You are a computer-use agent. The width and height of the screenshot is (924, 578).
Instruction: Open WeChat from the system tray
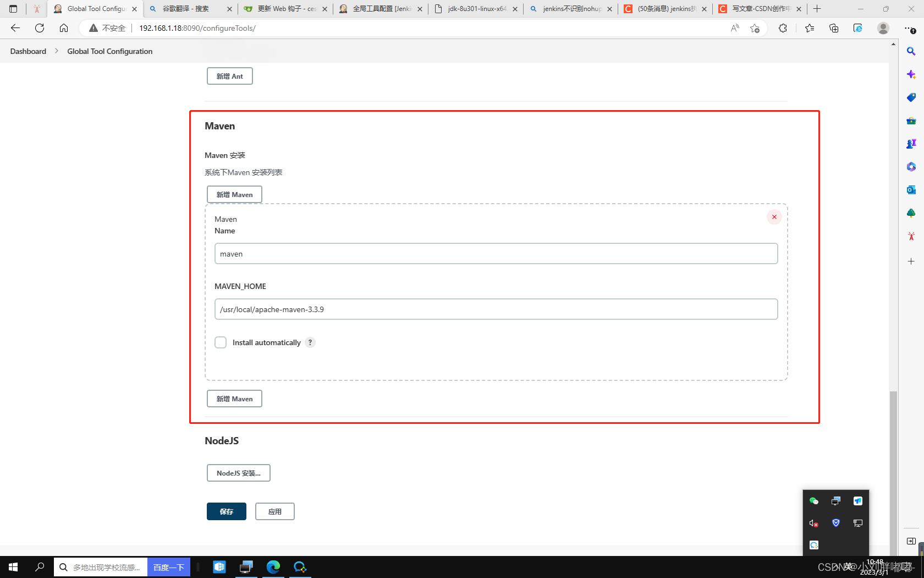tap(814, 501)
